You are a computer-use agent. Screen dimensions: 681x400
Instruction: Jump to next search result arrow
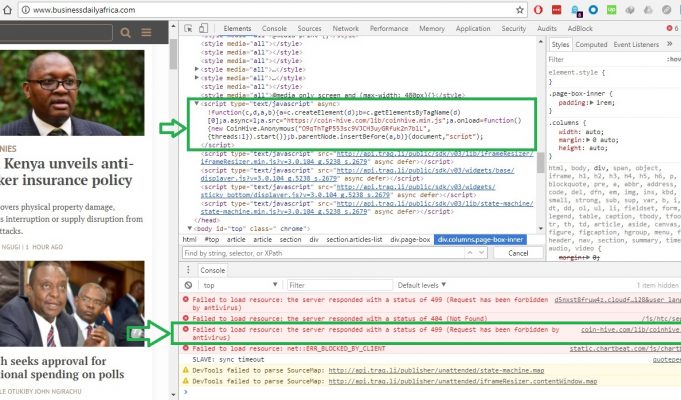[x=481, y=253]
